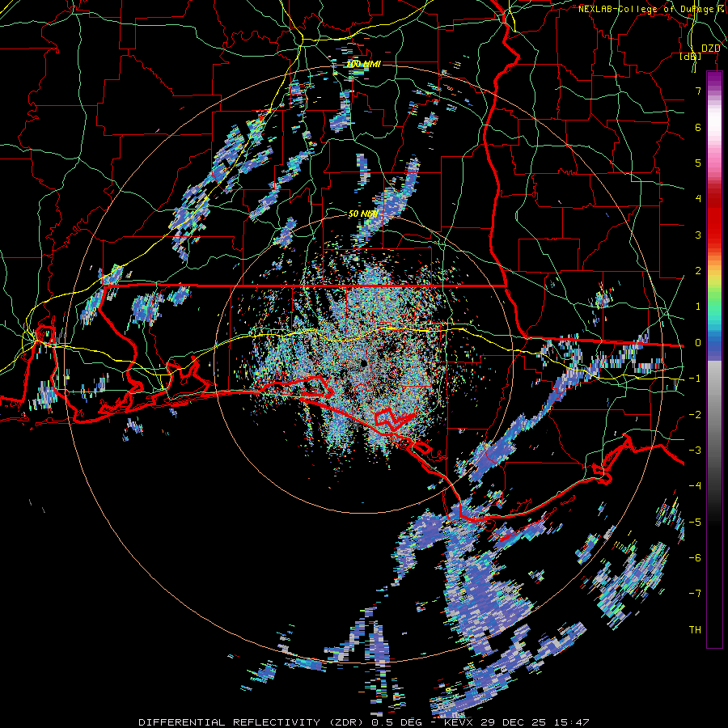Image resolution: width=728 pixels, height=728 pixels.
Task: Click the 1 tick label on color scale
Action: pyautogui.click(x=698, y=307)
